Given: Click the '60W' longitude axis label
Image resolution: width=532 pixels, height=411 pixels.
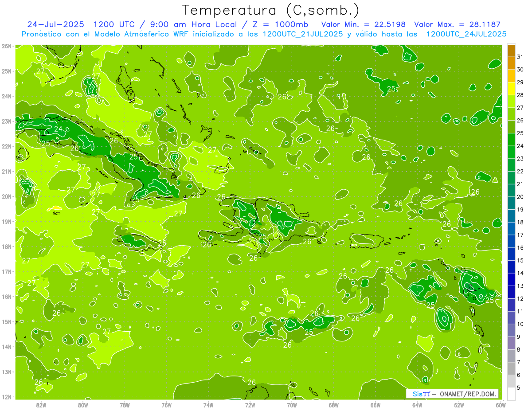Looking at the screenshot, I should (501, 405).
